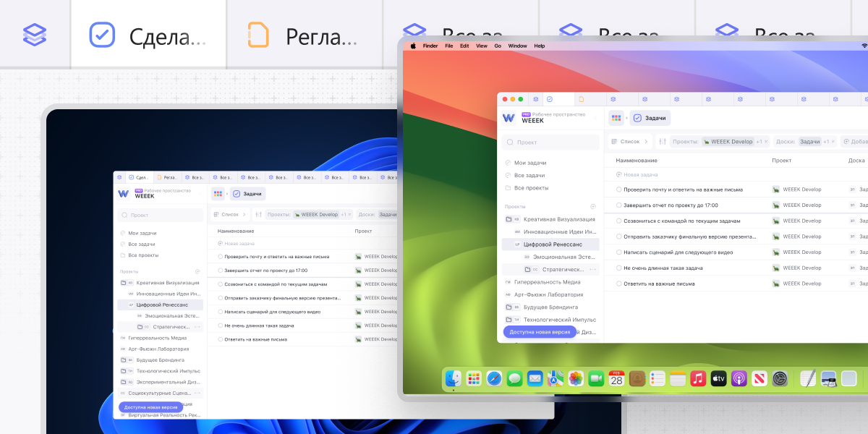Open System Settings from the macOS dock
Image resolution: width=868 pixels, height=434 pixels.
[780, 378]
